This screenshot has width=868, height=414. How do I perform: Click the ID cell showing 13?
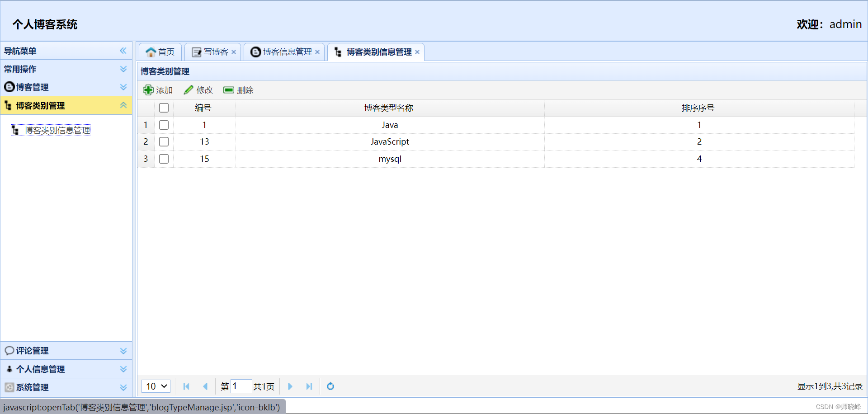click(x=204, y=142)
